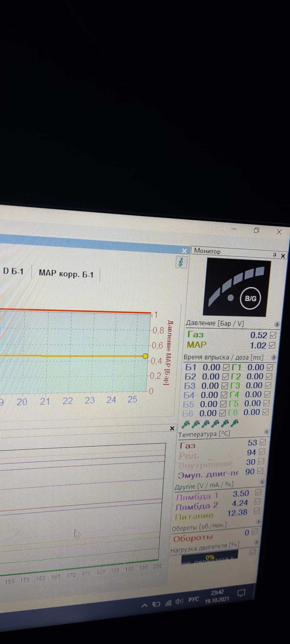Click the info icon beside the MAP chart

pyautogui.click(x=181, y=262)
